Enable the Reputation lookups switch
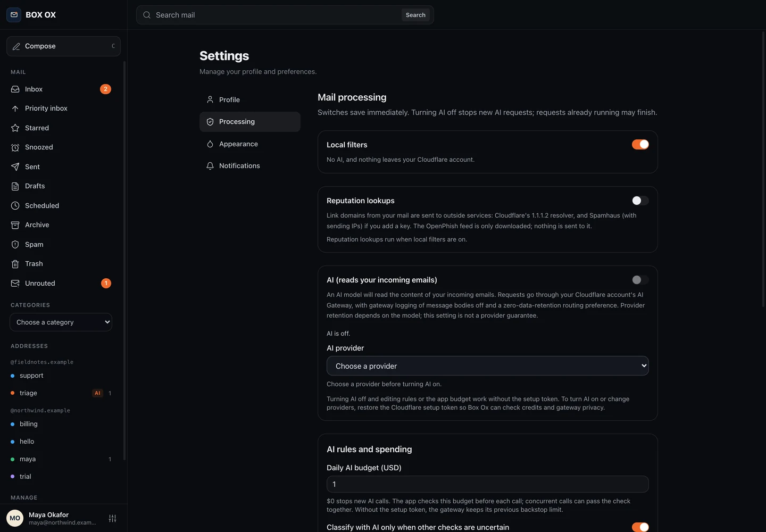 640,201
